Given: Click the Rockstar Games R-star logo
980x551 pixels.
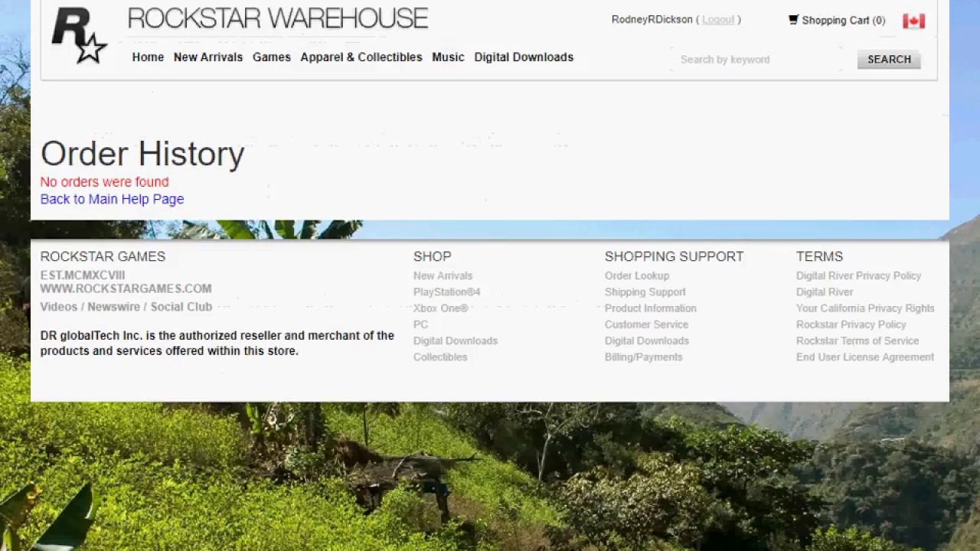Looking at the screenshot, I should click(78, 35).
